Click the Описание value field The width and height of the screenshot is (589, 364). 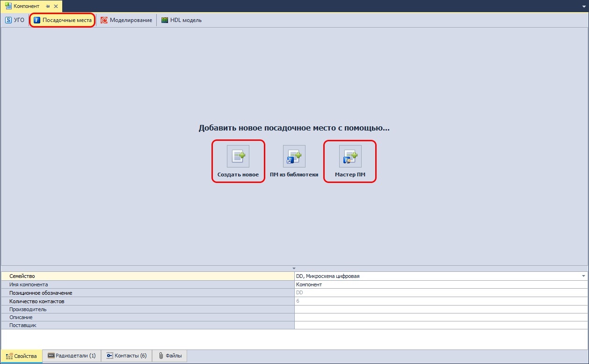440,317
